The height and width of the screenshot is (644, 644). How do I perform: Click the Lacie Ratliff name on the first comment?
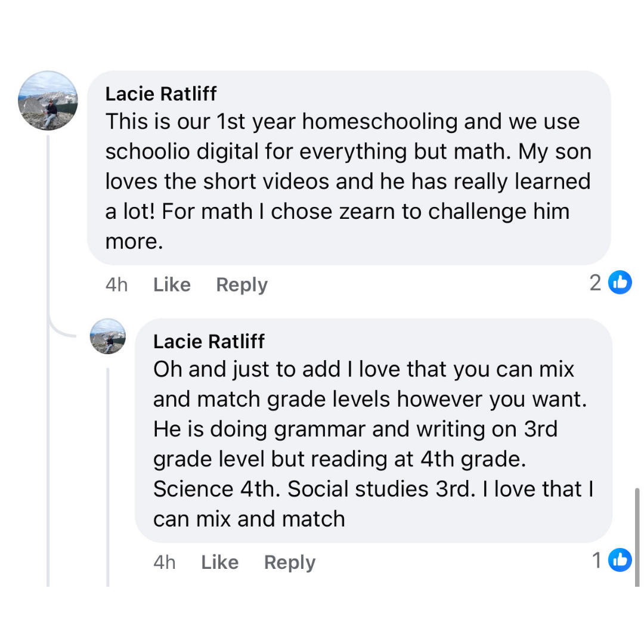tap(161, 94)
